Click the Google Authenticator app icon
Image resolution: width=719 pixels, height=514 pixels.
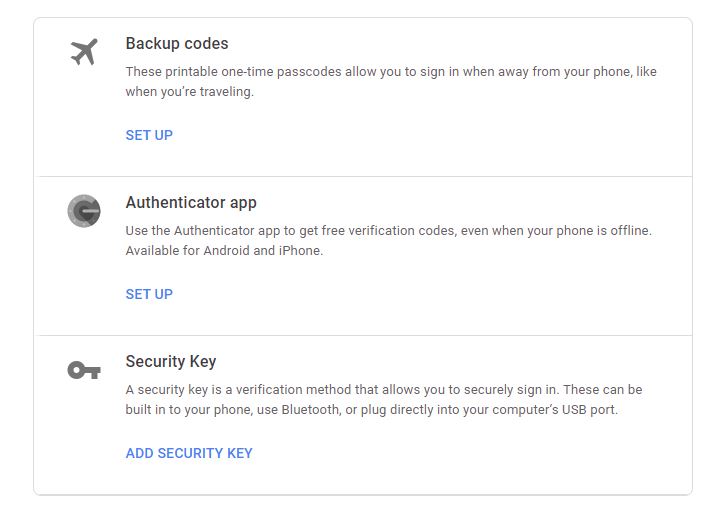click(x=84, y=211)
